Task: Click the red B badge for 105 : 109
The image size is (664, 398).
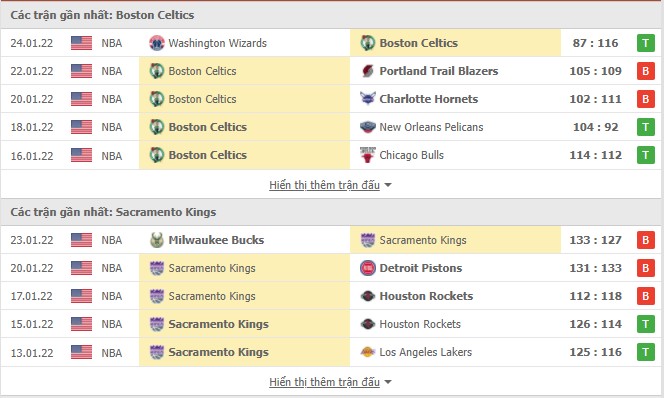Action: [646, 71]
